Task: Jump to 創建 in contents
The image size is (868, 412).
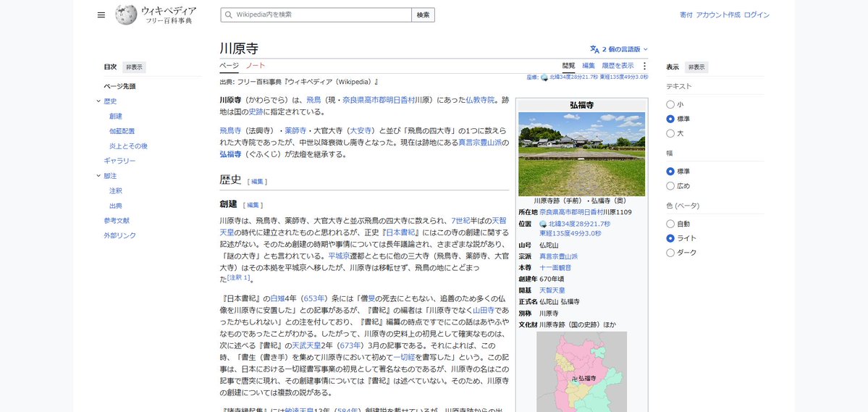Action: coord(116,117)
